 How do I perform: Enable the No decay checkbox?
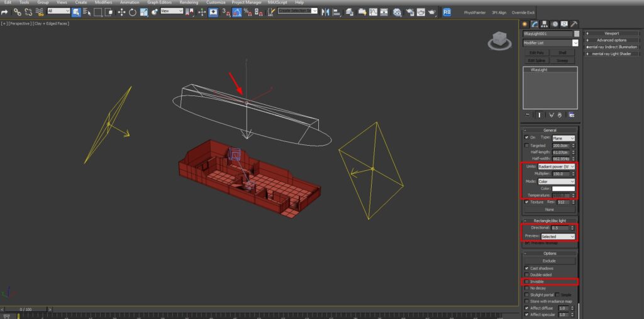point(526,288)
